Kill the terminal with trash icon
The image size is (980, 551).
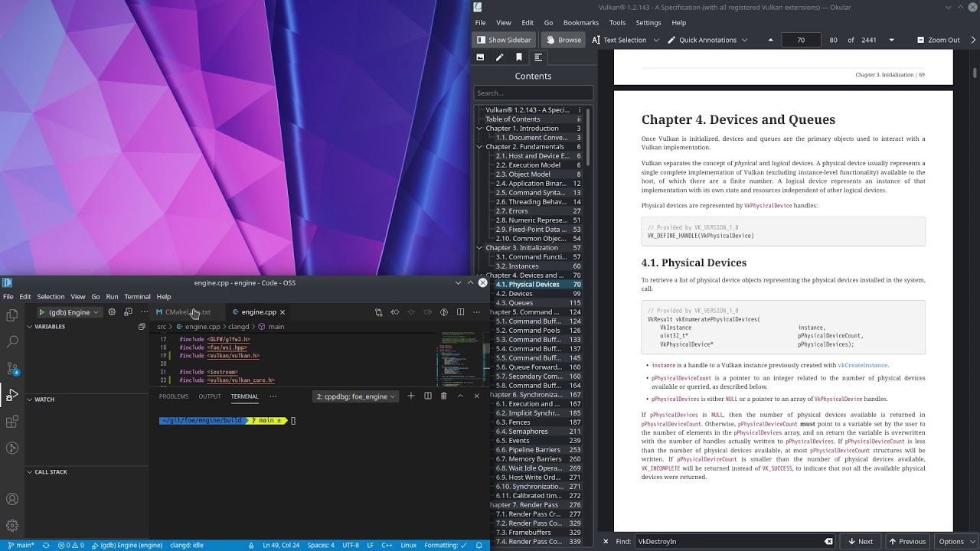tap(443, 396)
